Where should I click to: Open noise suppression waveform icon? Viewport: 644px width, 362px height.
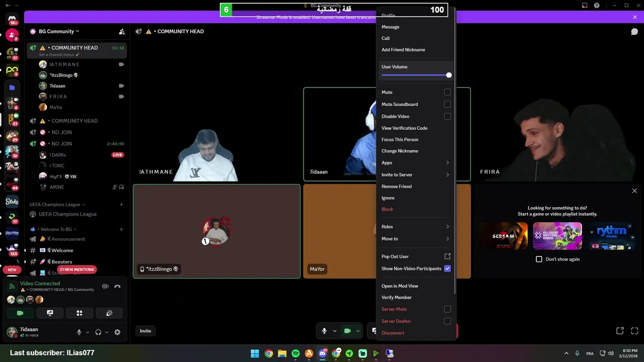[x=105, y=287]
